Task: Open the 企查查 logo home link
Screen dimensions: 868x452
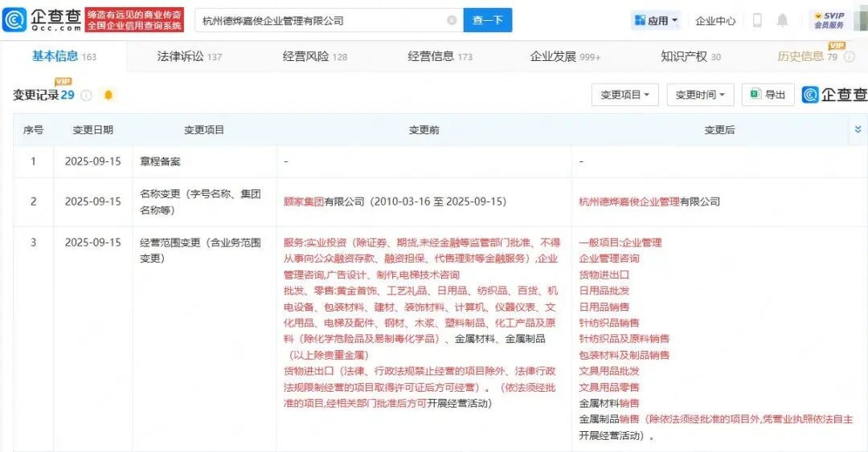Action: pyautogui.click(x=42, y=20)
